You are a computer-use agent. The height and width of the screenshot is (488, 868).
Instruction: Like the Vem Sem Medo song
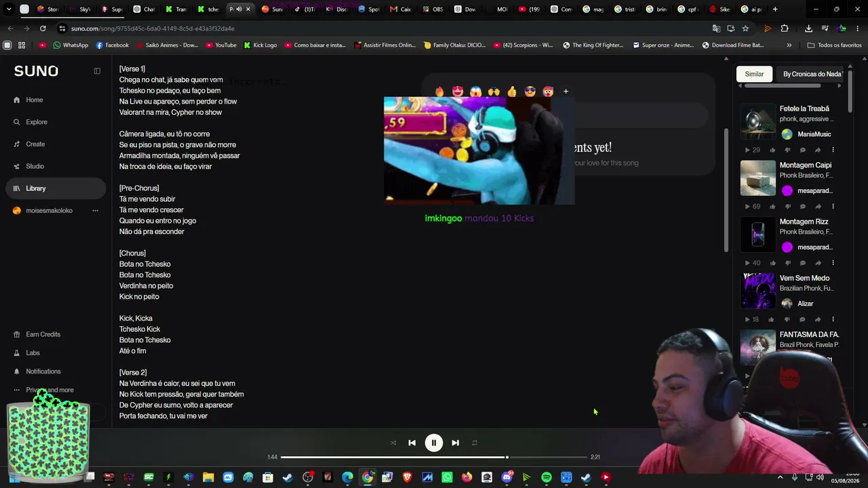tap(772, 319)
